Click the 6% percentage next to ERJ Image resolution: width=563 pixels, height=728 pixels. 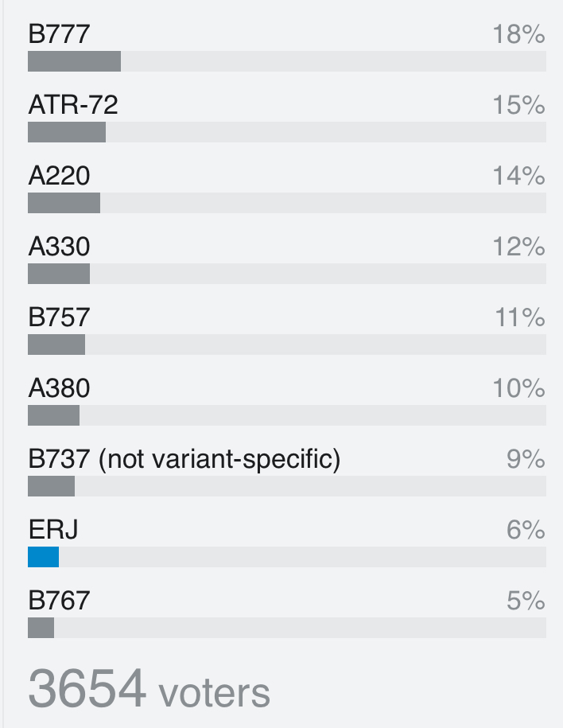(526, 530)
